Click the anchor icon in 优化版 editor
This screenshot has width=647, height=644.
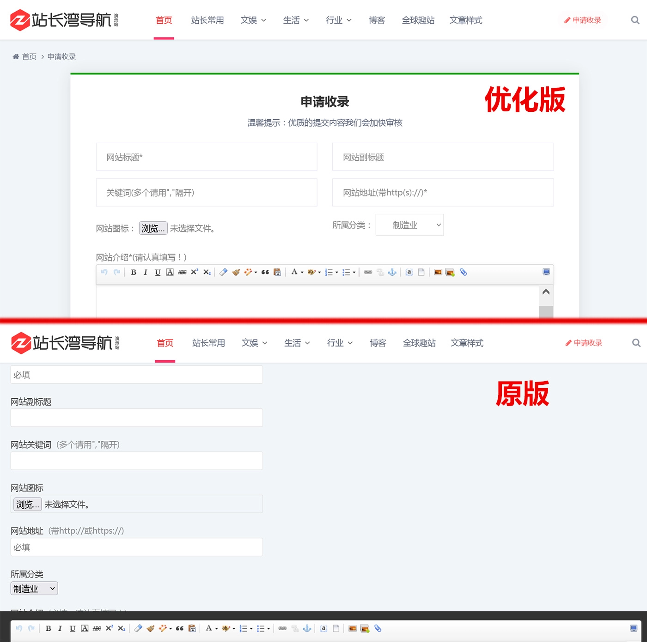click(392, 272)
